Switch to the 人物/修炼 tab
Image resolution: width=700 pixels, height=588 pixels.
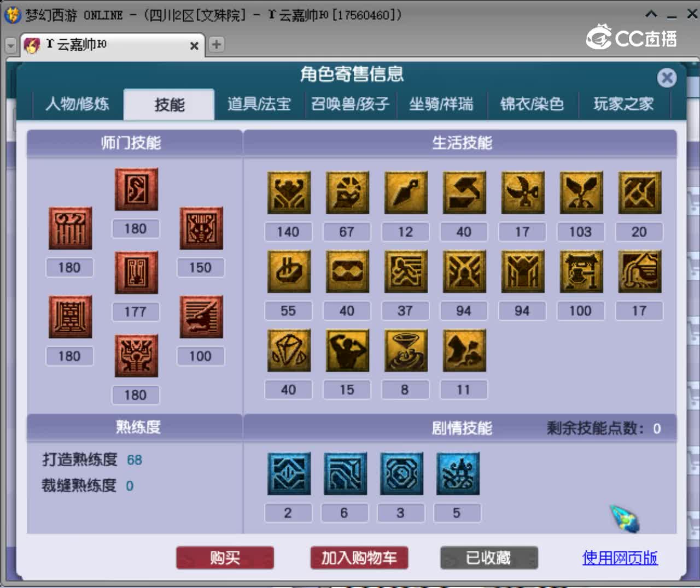tap(77, 104)
